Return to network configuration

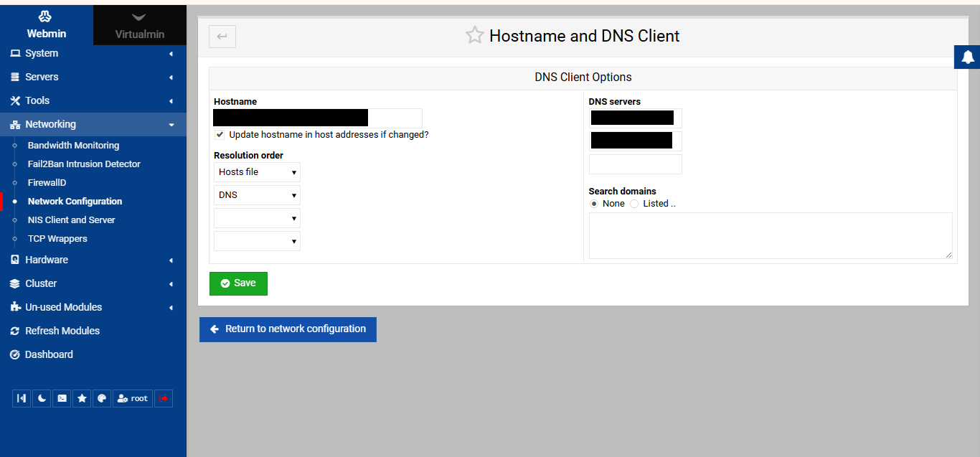coord(288,329)
